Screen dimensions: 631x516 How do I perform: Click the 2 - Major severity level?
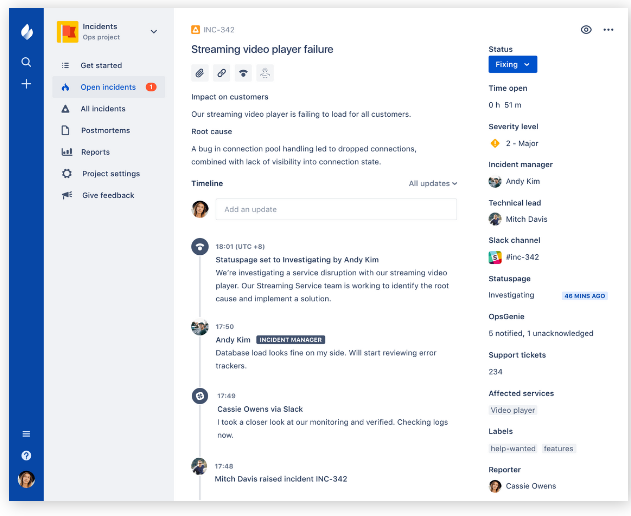[522, 143]
